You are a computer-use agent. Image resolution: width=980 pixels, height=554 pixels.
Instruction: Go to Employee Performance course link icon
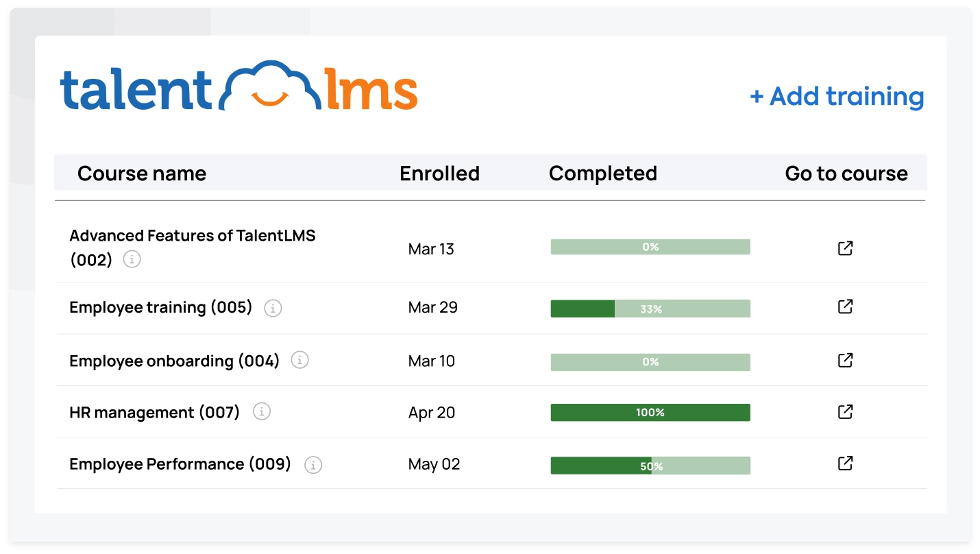click(846, 463)
